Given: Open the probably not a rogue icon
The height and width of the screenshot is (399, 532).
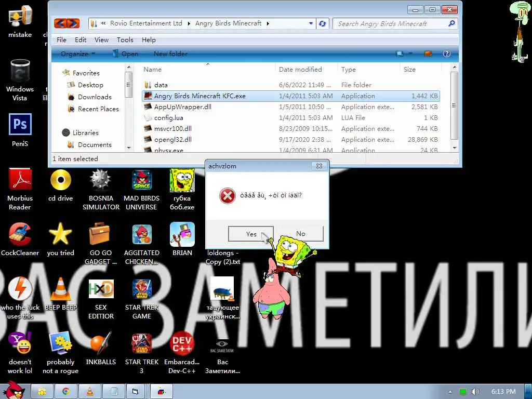Looking at the screenshot, I should pos(60,353).
